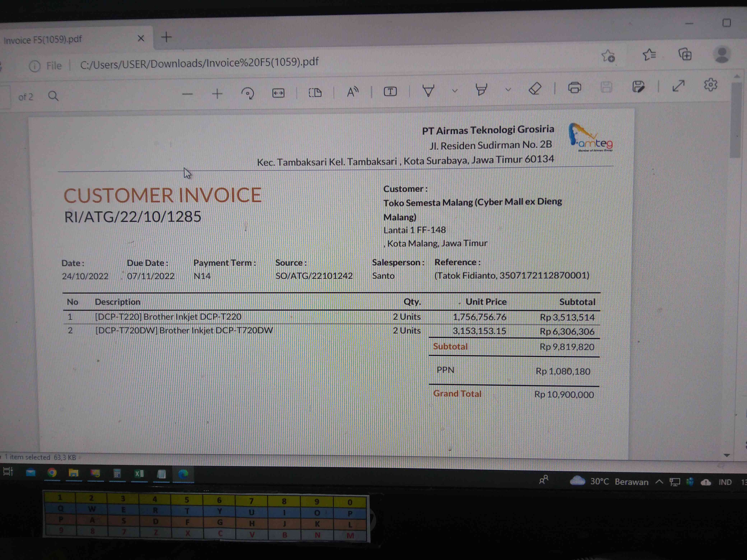This screenshot has width=747, height=560.
Task: Open Calculator from the taskbar
Action: (117, 474)
